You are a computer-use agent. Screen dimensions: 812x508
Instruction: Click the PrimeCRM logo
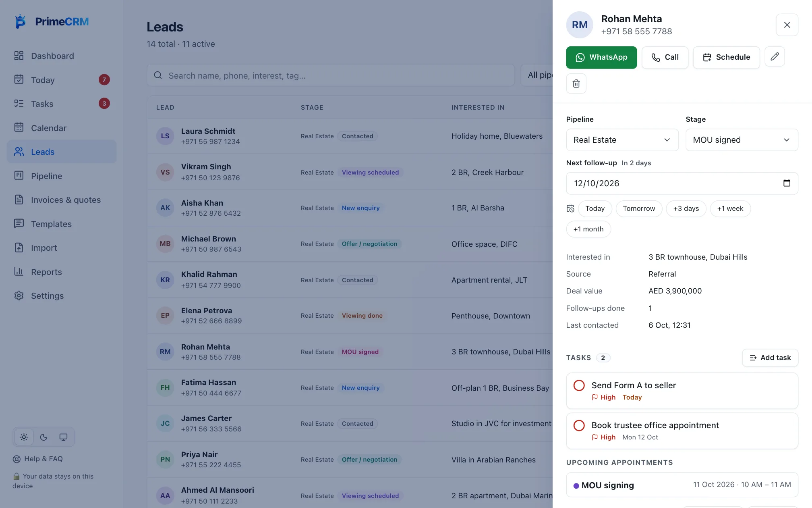(52, 21)
